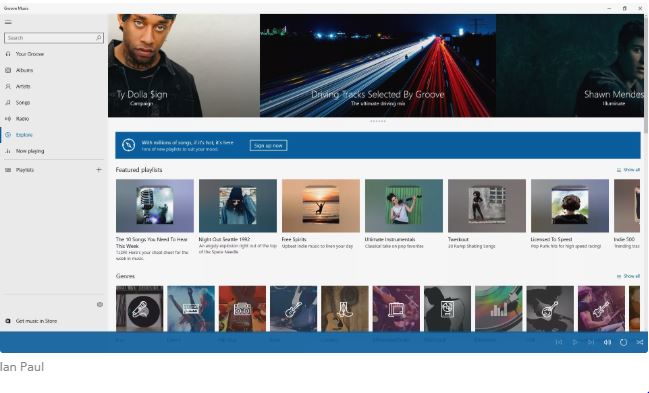The image size is (649, 393).
Task: Select the boombox genre tile
Action: pos(242,309)
